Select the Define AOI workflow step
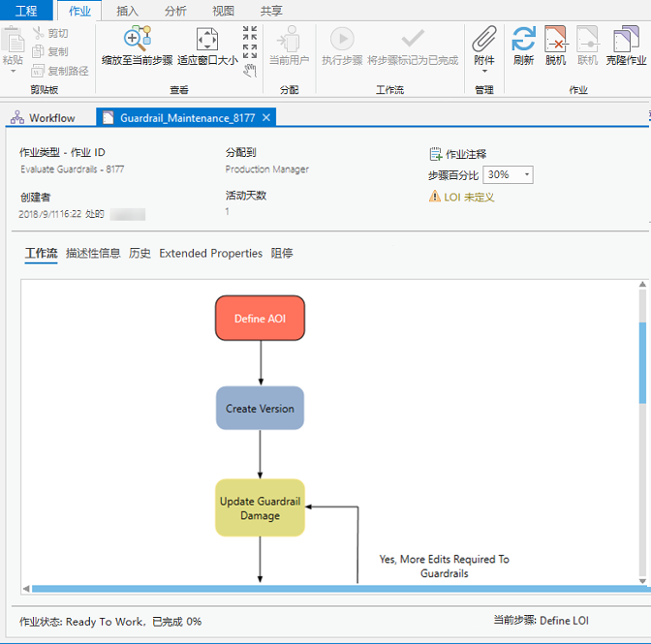This screenshot has width=651, height=644. [x=260, y=319]
